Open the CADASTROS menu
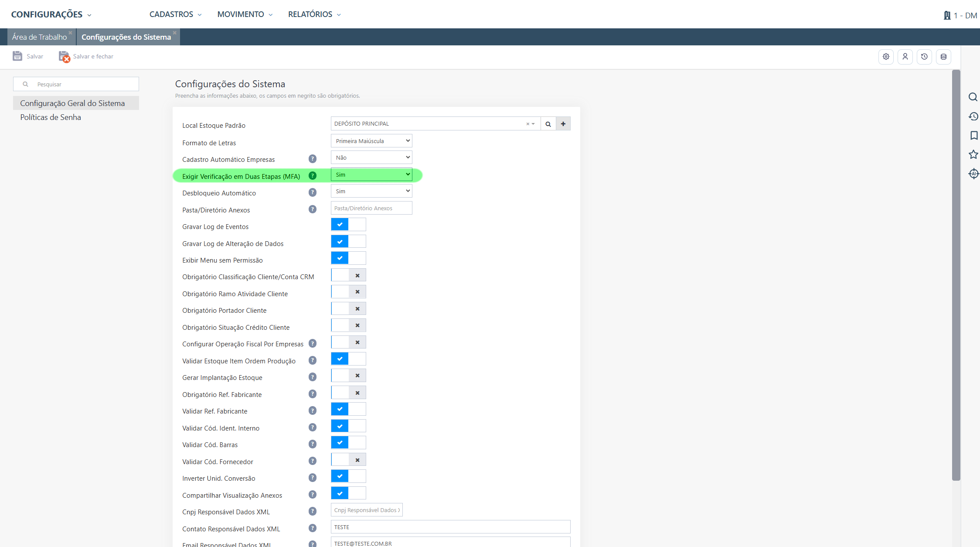 click(x=175, y=14)
